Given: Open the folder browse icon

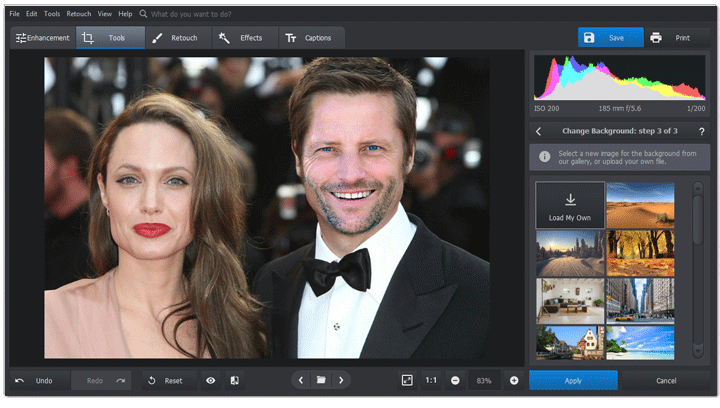Looking at the screenshot, I should (321, 381).
